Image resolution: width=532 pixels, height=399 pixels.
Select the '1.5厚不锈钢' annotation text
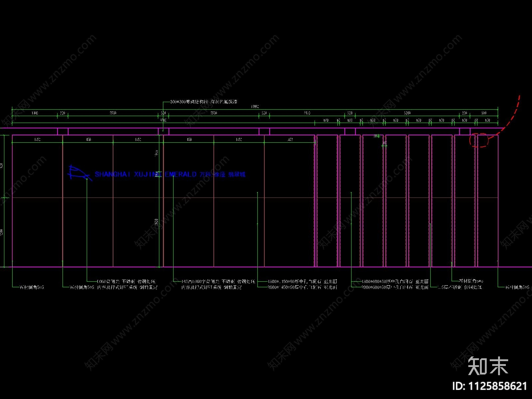(460, 287)
